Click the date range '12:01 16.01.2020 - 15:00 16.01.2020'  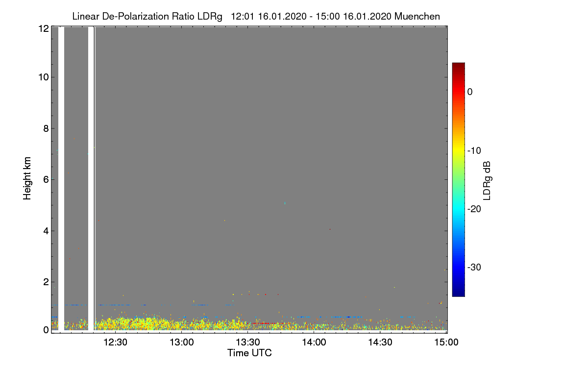click(x=311, y=17)
